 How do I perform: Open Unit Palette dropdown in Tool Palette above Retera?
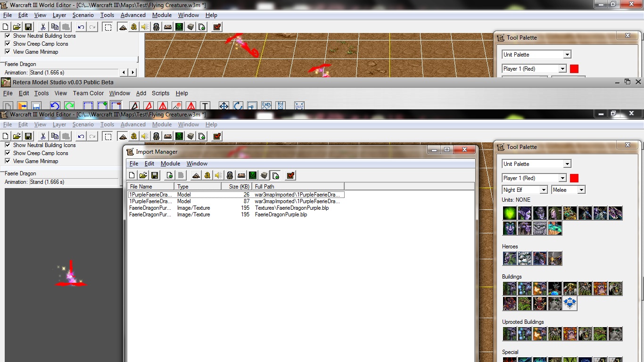pos(537,55)
